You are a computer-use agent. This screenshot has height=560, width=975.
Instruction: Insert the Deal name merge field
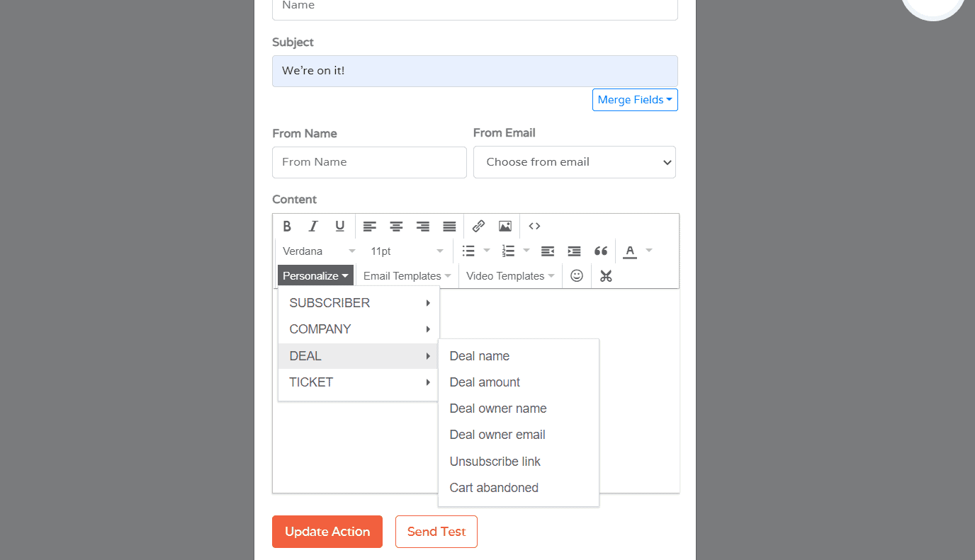[519, 356]
